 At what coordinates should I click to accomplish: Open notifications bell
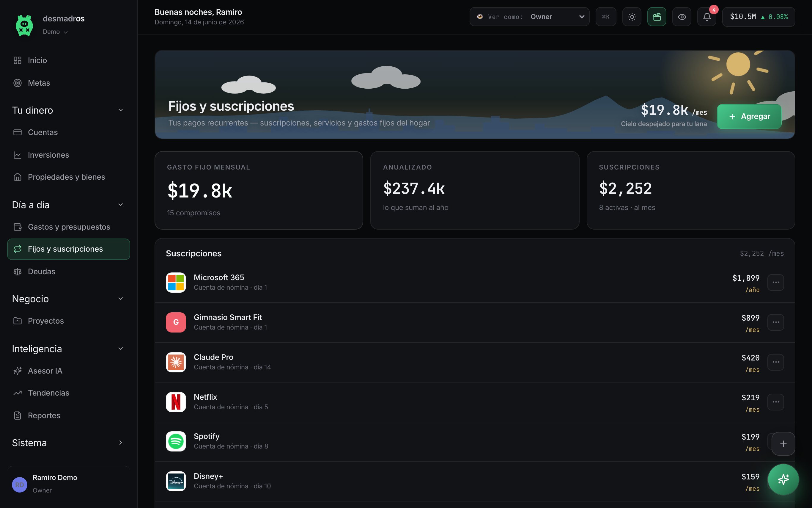706,17
